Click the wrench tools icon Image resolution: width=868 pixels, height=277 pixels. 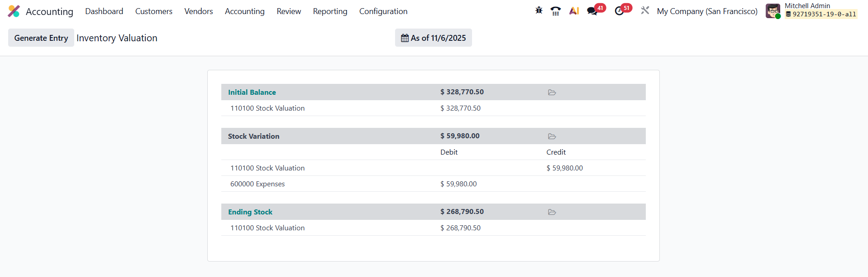coord(645,10)
